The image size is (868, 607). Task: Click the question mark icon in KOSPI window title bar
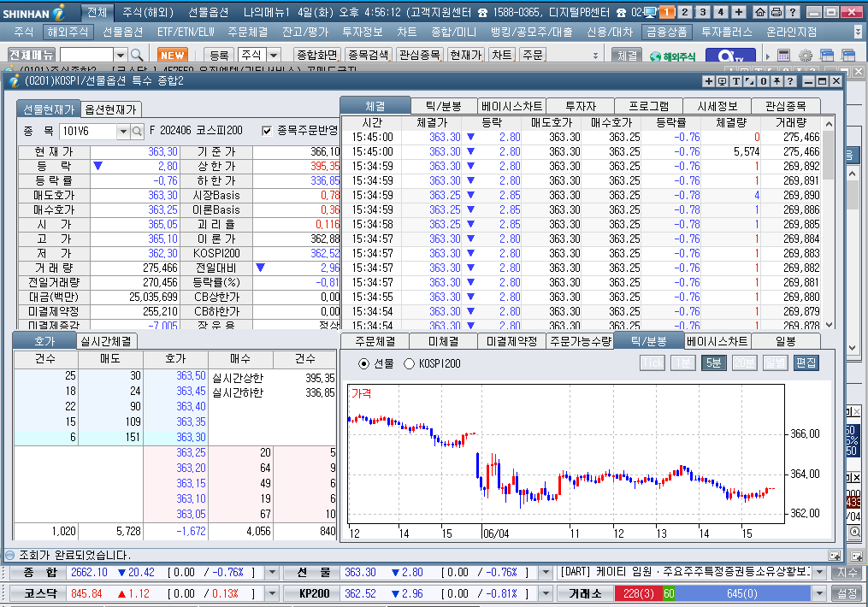pyautogui.click(x=790, y=81)
